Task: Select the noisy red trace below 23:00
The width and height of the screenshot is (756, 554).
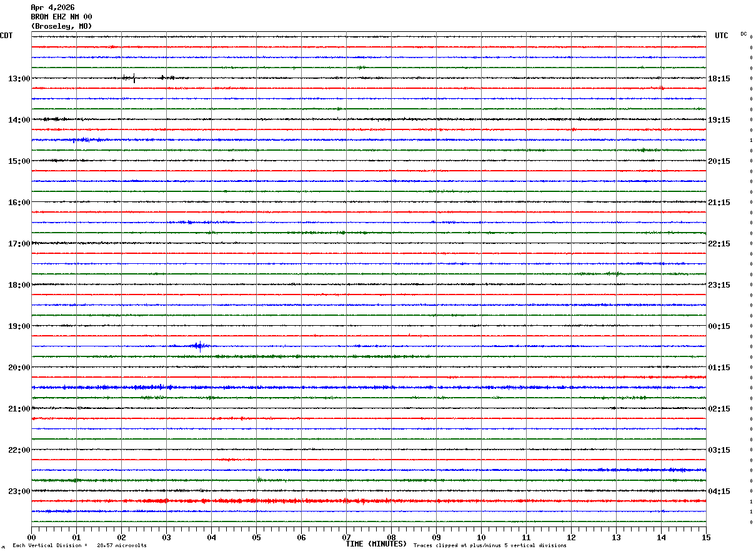Action: [250, 501]
